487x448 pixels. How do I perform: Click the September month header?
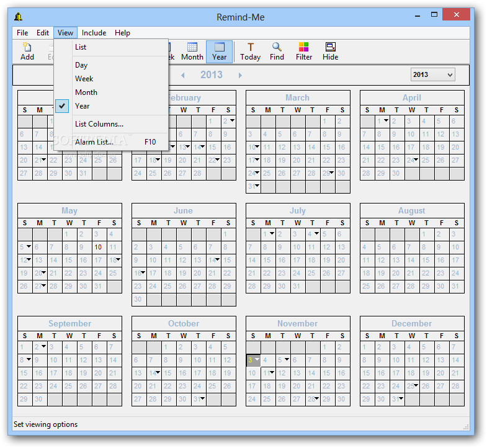(x=69, y=323)
